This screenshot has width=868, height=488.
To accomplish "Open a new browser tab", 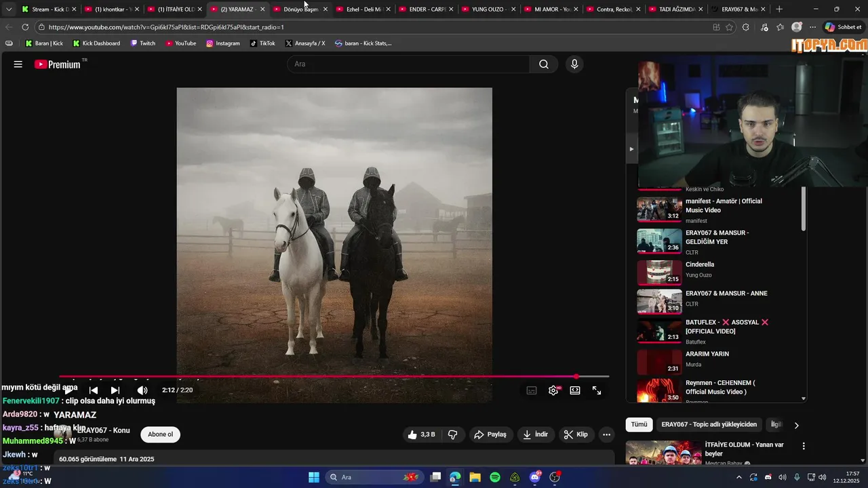I will tap(779, 9).
